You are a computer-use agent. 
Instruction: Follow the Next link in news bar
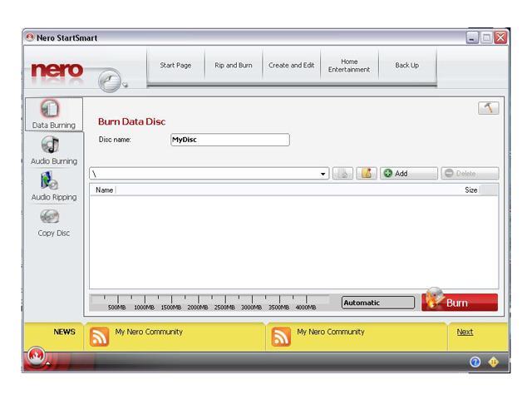click(465, 332)
